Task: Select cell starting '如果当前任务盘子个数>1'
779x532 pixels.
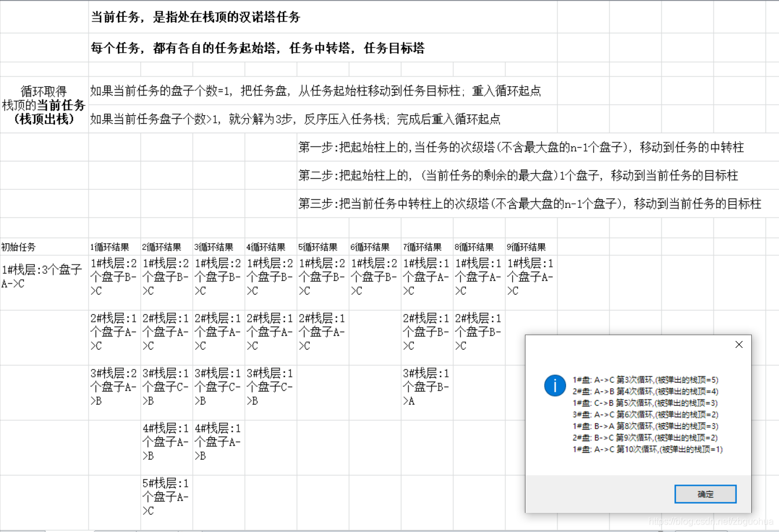Action: click(x=323, y=119)
